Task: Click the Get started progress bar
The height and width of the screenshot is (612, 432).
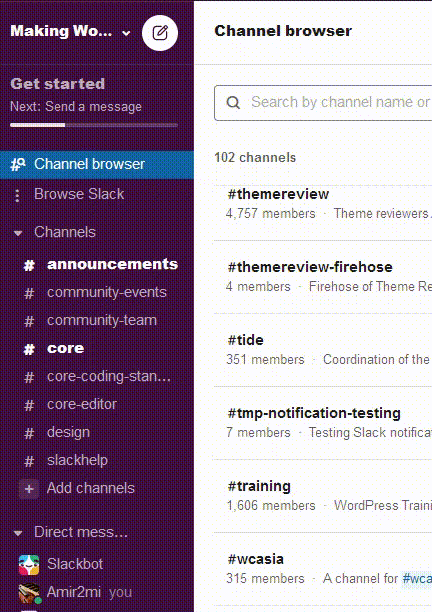Action: coord(94,125)
